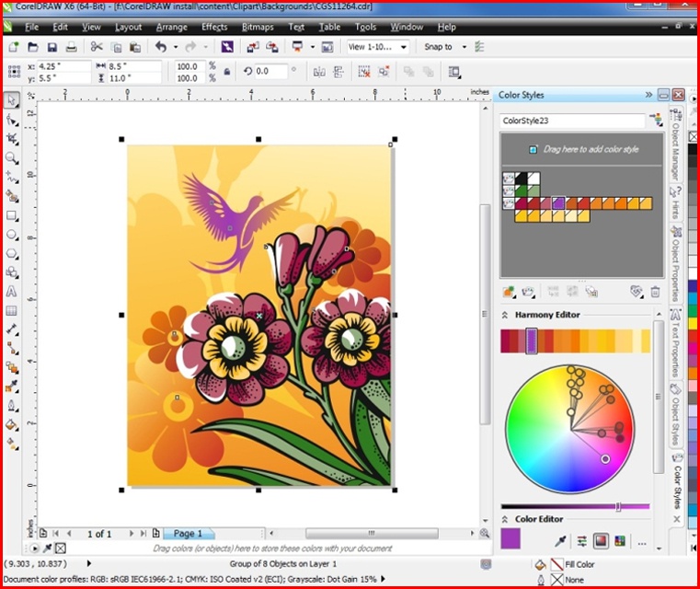This screenshot has height=589, width=700.
Task: Click the rotation angle field
Action: point(270,72)
